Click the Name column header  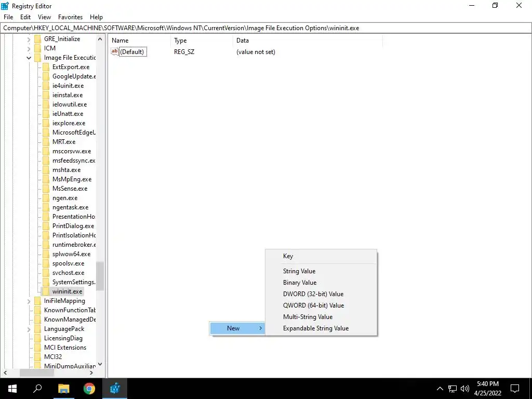(x=139, y=41)
